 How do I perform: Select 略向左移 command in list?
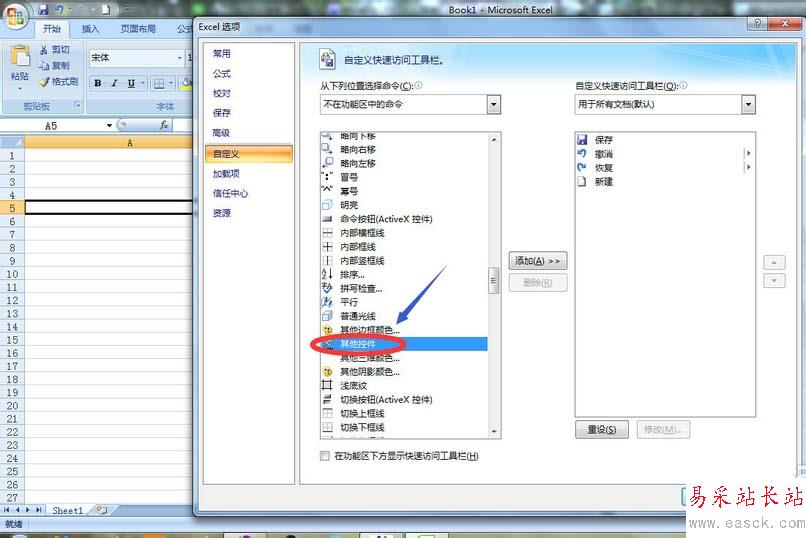point(404,163)
